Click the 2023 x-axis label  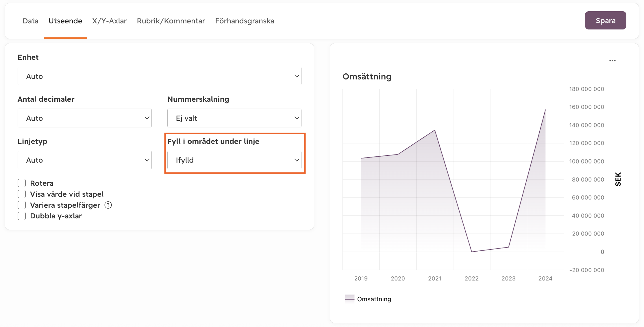click(508, 278)
